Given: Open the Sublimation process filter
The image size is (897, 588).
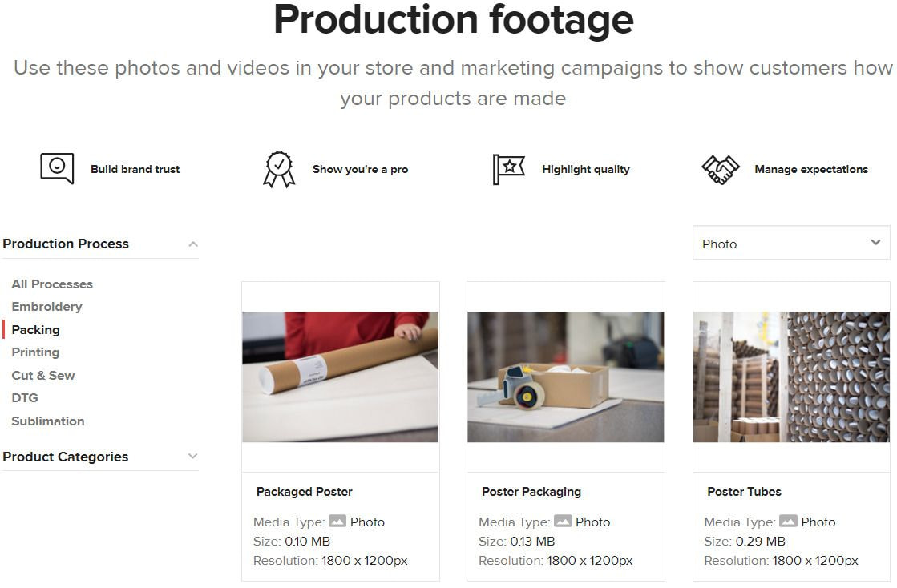Looking at the screenshot, I should click(48, 421).
